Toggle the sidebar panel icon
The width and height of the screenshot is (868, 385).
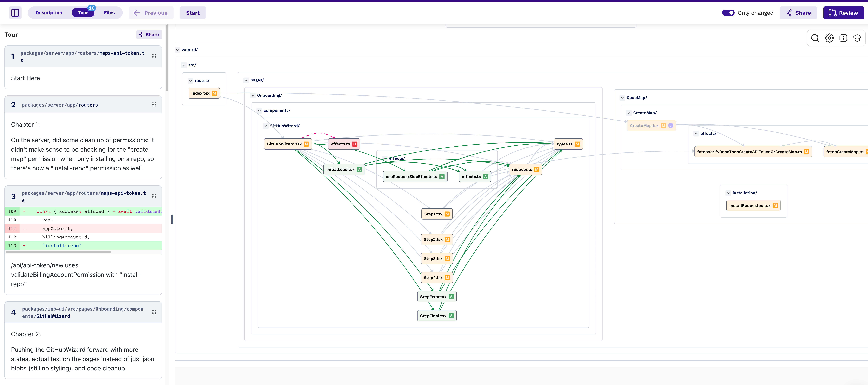pyautogui.click(x=15, y=13)
